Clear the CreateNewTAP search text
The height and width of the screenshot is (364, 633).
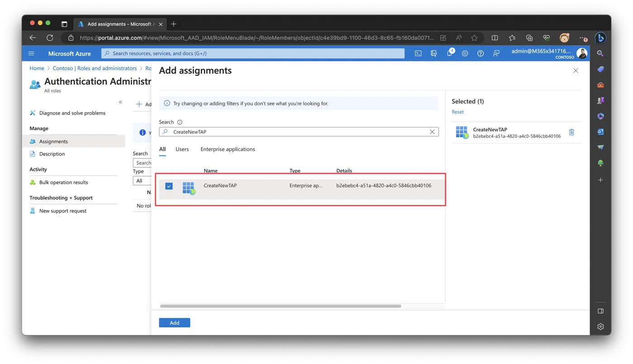point(432,132)
